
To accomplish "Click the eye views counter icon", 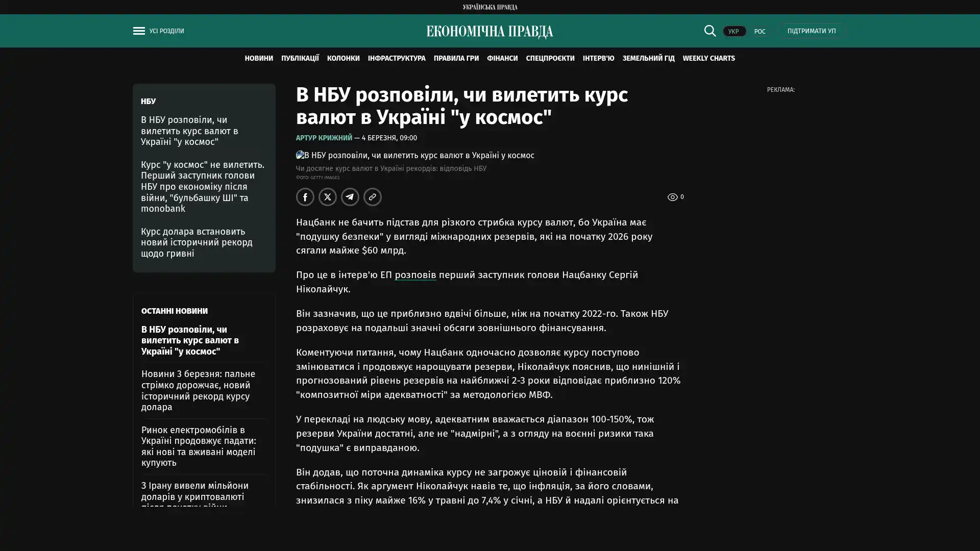I will click(672, 197).
